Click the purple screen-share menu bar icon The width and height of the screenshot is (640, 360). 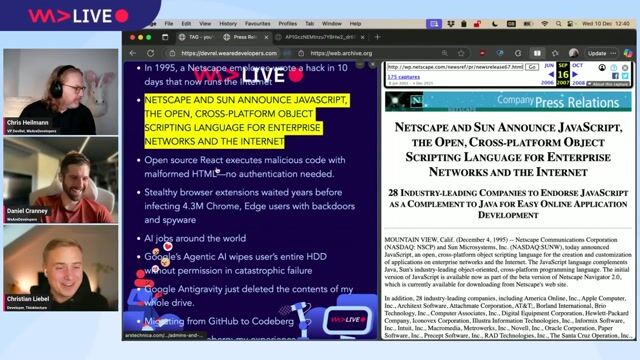(434, 24)
